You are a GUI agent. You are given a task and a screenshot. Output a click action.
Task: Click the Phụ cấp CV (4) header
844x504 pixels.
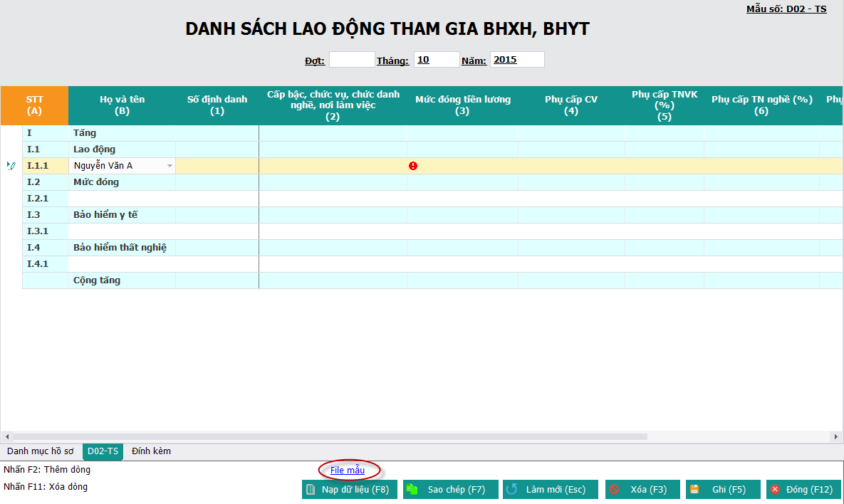coord(571,105)
